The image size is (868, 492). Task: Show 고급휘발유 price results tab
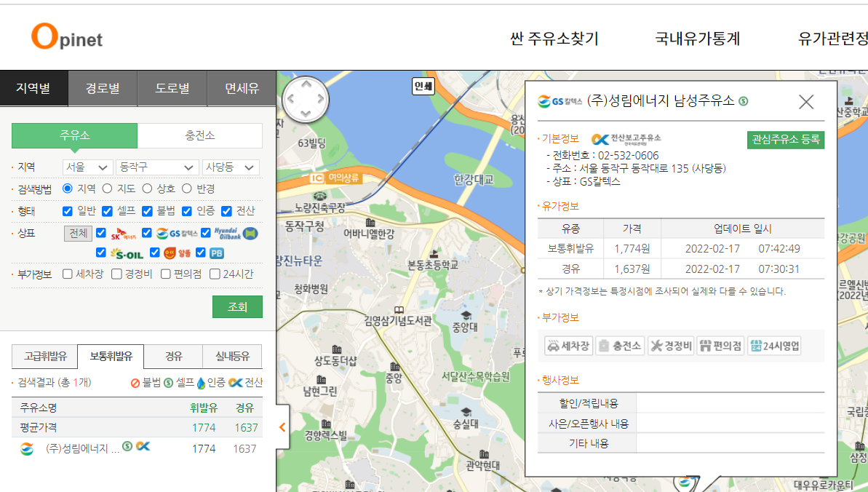[x=45, y=356]
